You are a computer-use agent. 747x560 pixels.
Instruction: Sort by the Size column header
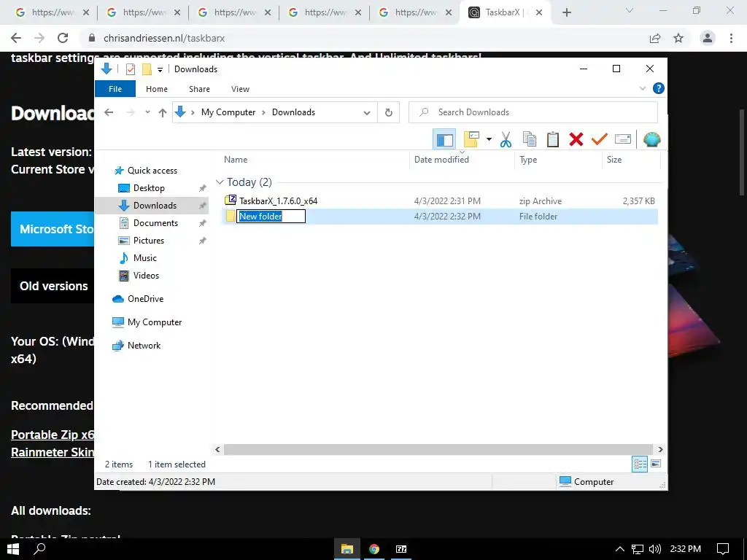[614, 160]
